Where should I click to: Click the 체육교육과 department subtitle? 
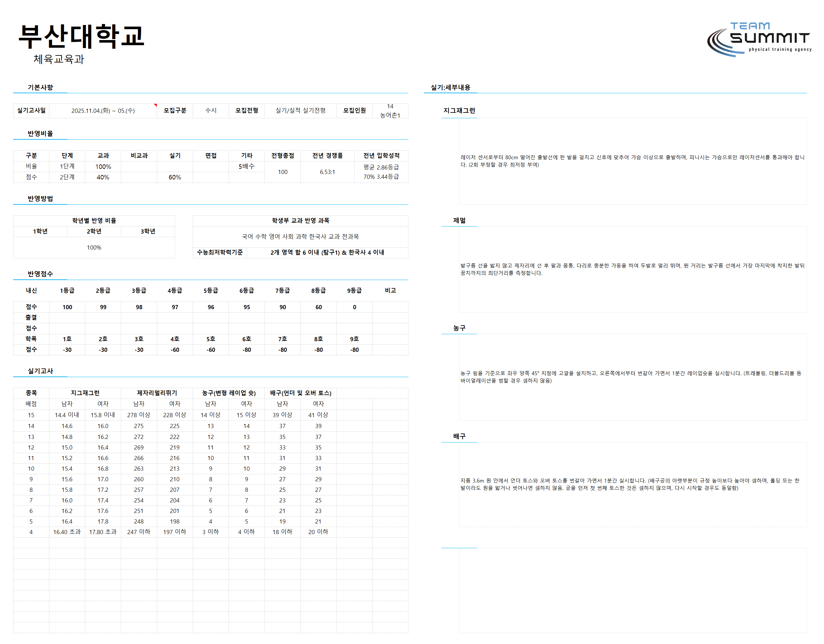[x=58, y=59]
